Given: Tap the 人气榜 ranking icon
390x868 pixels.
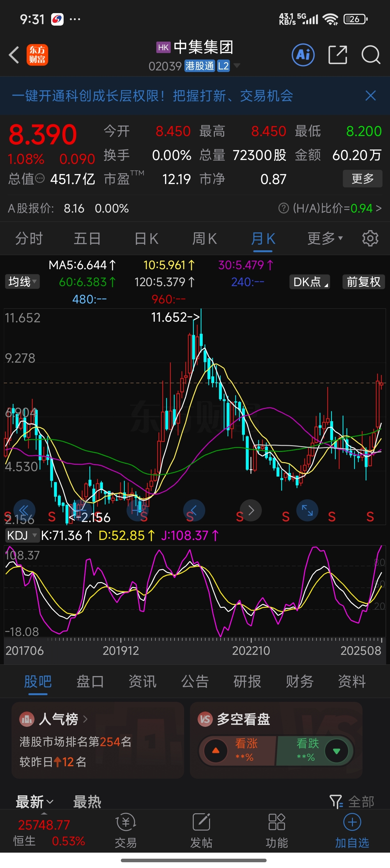Looking at the screenshot, I should (27, 719).
